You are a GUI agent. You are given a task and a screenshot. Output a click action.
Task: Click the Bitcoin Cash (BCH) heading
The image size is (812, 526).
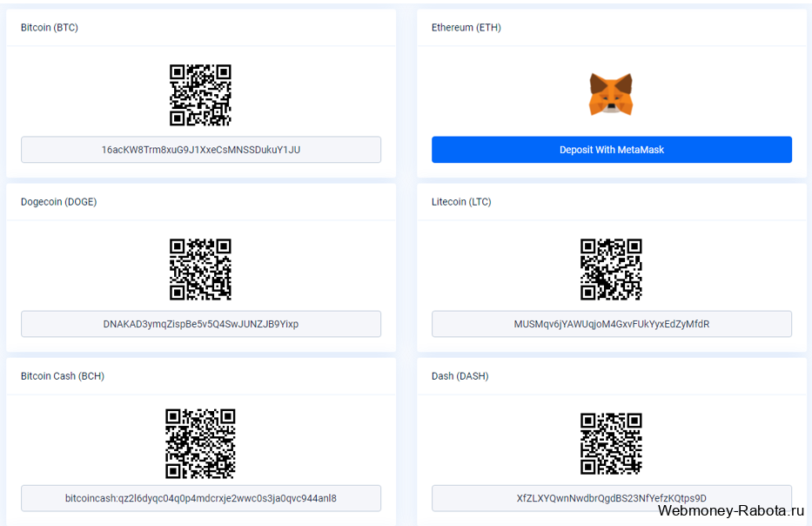(63, 375)
